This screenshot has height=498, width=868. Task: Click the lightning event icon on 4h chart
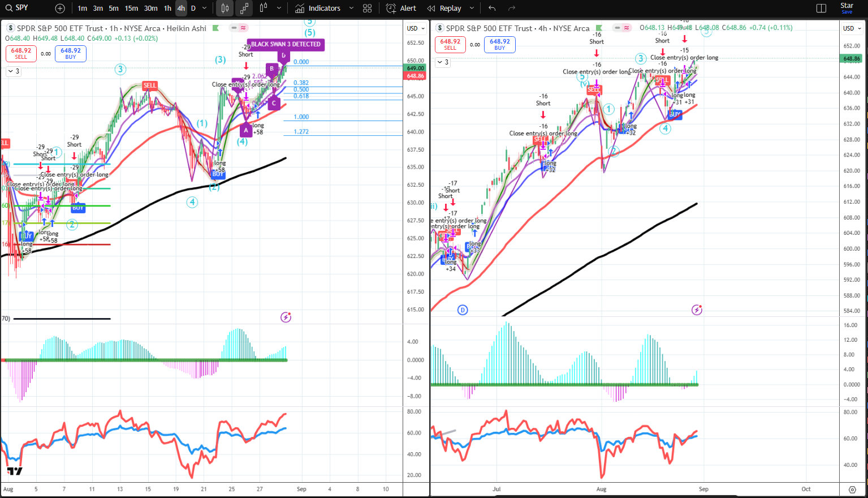[697, 310]
